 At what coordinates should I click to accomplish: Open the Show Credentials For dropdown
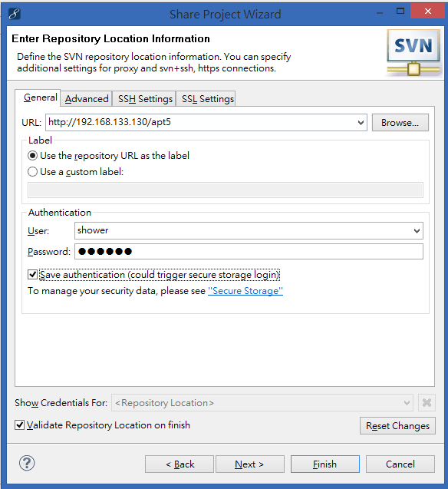[x=262, y=402]
